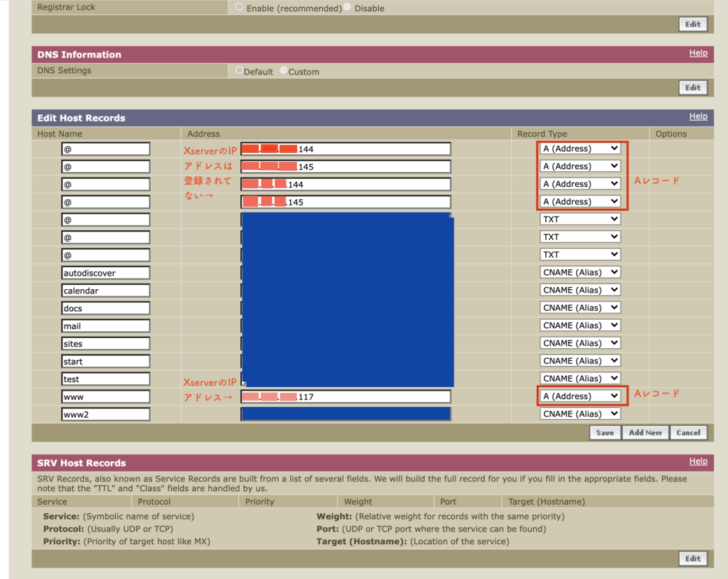
Task: Open record type dropdown for autodiscover host
Action: (580, 273)
